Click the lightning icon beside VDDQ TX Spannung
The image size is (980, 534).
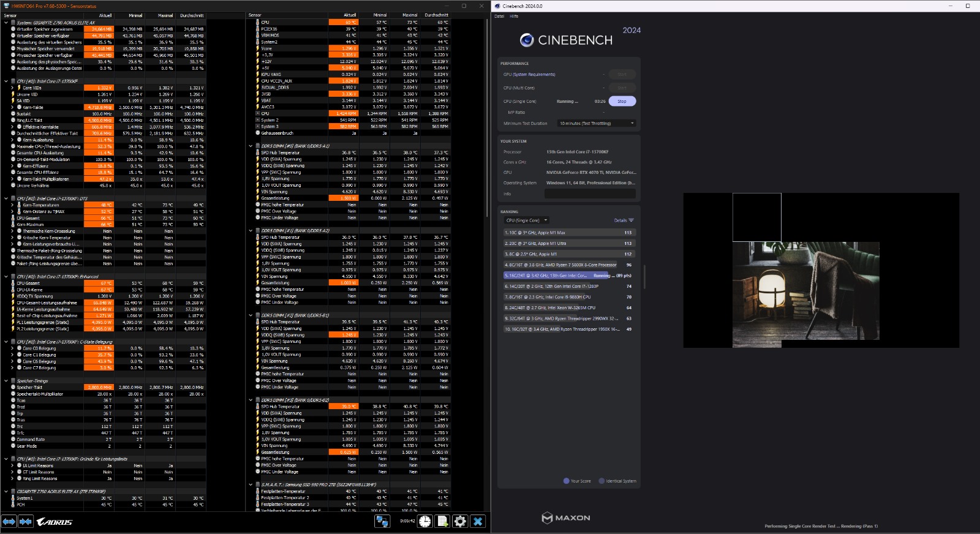coord(13,296)
